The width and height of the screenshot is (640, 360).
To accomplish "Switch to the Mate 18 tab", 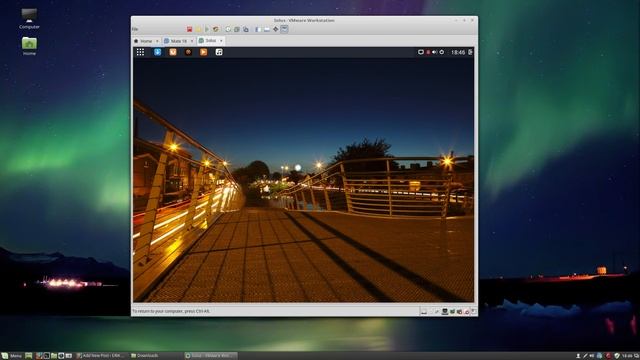I will [x=178, y=41].
